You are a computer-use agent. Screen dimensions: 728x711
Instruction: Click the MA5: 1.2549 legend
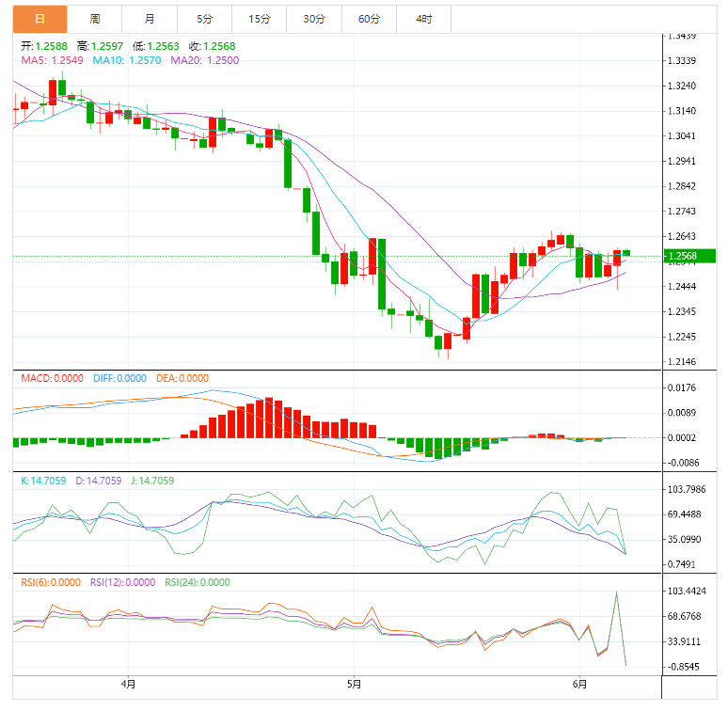tap(52, 60)
